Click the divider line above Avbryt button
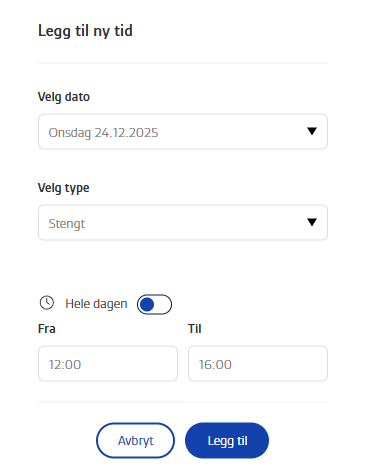 pos(183,402)
